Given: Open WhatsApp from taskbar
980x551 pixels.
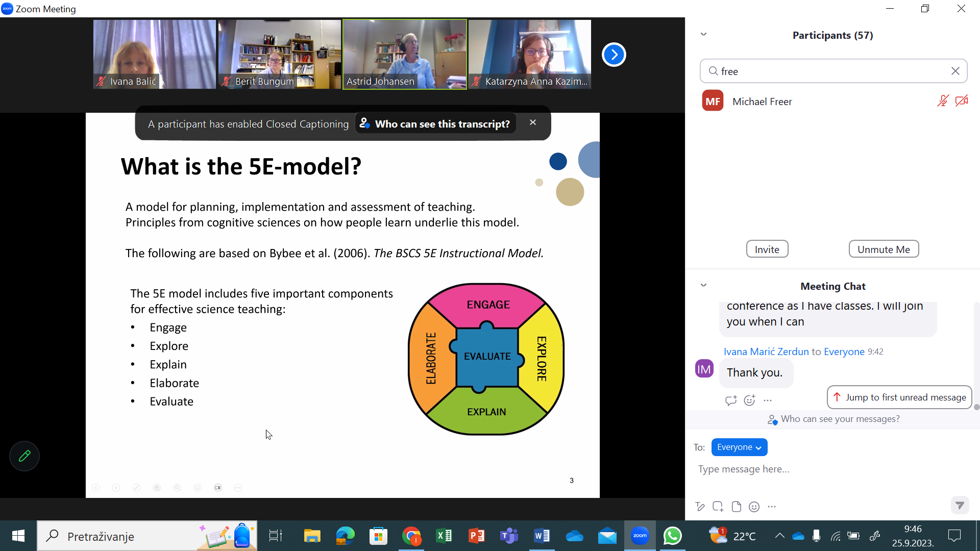Looking at the screenshot, I should click(672, 536).
